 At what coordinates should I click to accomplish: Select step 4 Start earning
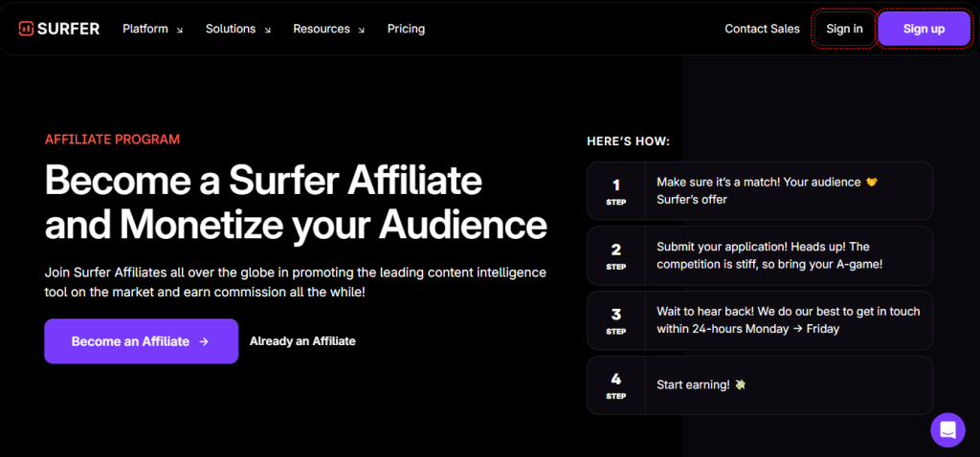click(x=760, y=385)
